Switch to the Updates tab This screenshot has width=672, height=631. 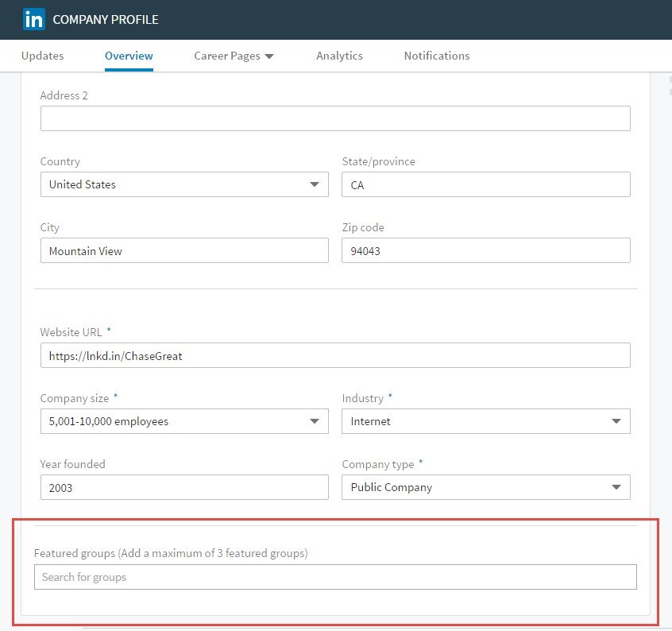[x=42, y=56]
